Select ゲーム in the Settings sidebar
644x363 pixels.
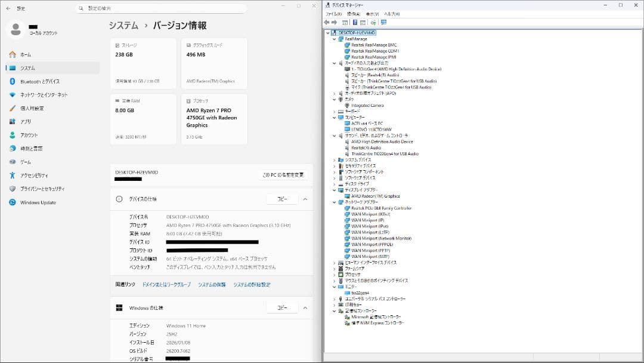click(x=27, y=161)
